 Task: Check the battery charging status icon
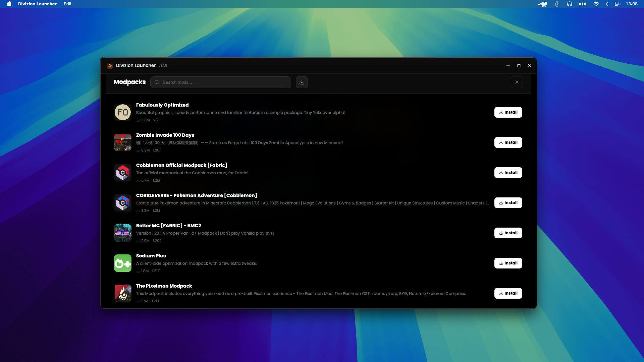pyautogui.click(x=583, y=4)
